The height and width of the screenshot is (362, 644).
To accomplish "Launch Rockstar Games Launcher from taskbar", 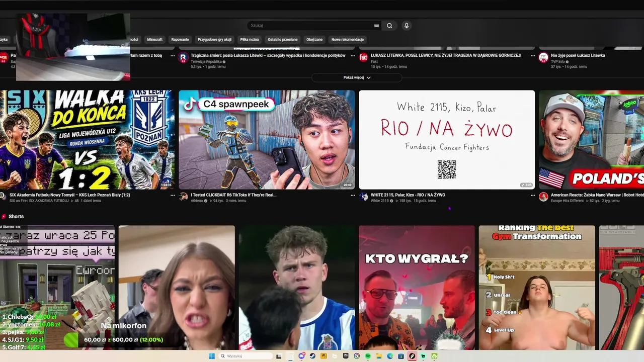I will (x=324, y=356).
